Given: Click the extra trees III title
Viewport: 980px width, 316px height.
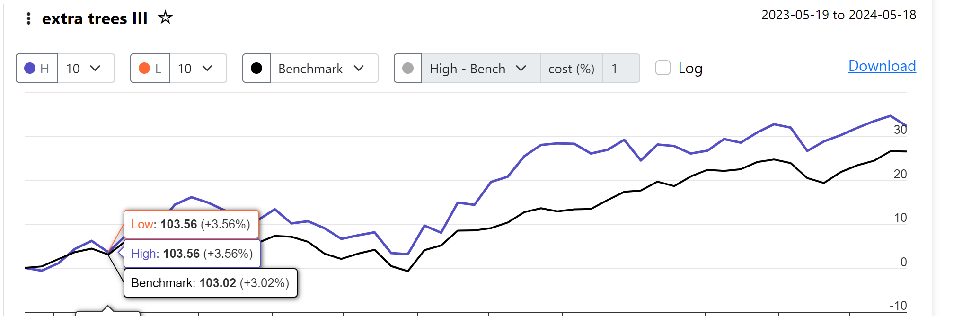Looking at the screenshot, I should point(95,18).
